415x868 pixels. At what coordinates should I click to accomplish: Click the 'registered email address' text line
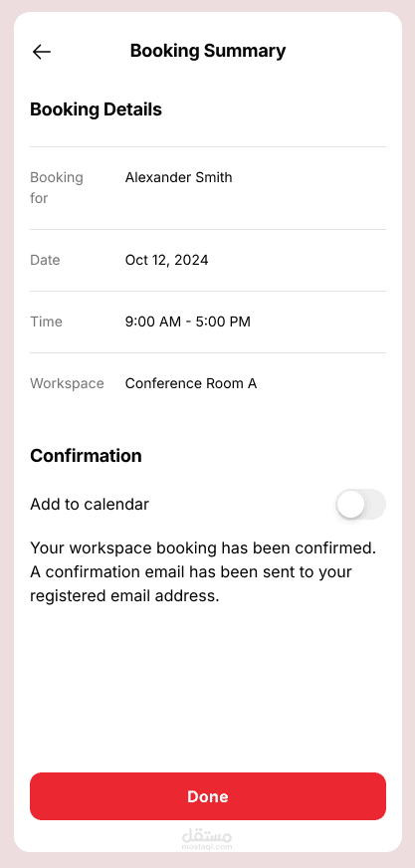tap(125, 595)
